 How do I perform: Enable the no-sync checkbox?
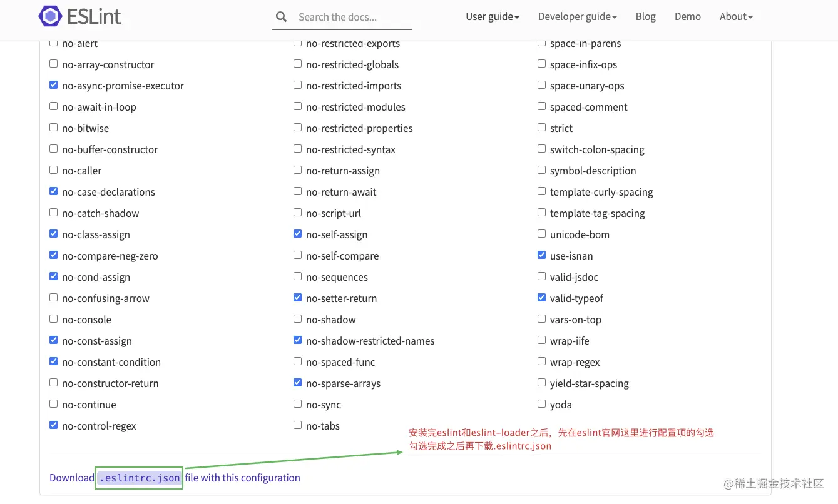click(x=297, y=404)
